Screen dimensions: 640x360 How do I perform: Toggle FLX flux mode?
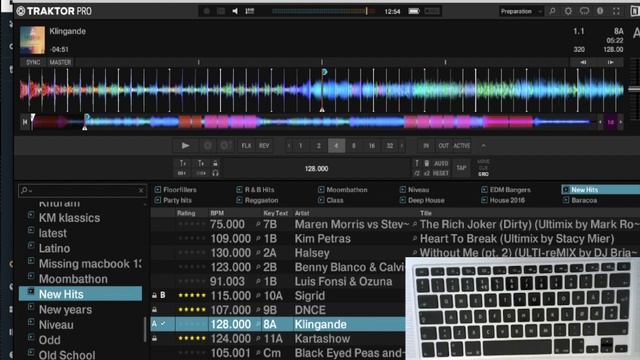246,146
